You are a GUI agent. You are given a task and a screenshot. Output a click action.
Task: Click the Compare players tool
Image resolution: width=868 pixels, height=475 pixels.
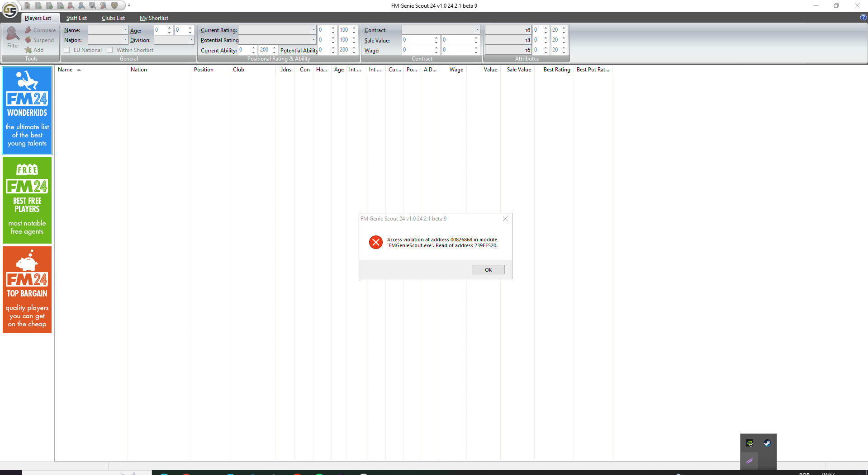click(x=40, y=30)
